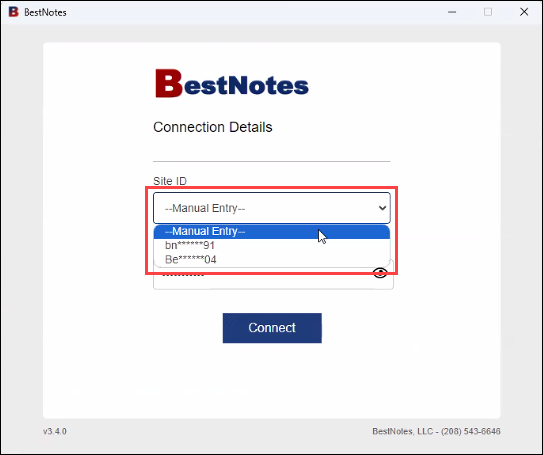Choose site ID bn******91
Image resolution: width=543 pixels, height=455 pixels.
click(x=272, y=246)
